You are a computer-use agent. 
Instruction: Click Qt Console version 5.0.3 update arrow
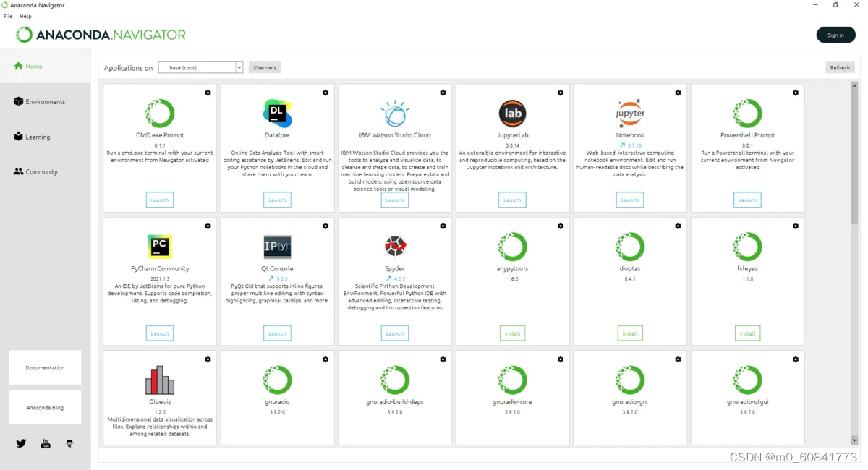[x=271, y=278]
